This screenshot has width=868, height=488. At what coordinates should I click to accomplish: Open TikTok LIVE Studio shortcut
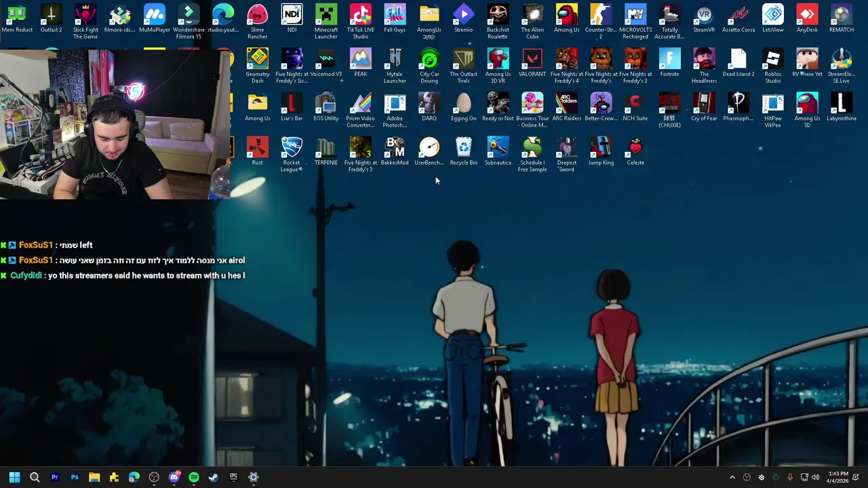(x=360, y=22)
